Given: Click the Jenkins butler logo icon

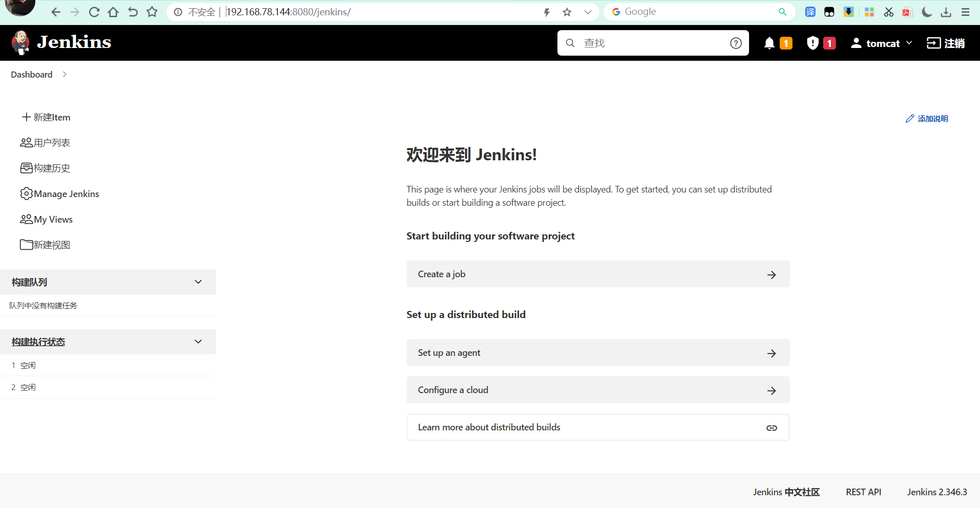Looking at the screenshot, I should (x=21, y=42).
